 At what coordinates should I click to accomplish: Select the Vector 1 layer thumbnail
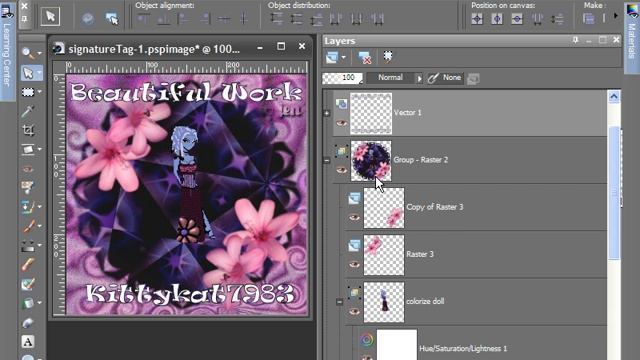[x=371, y=113]
